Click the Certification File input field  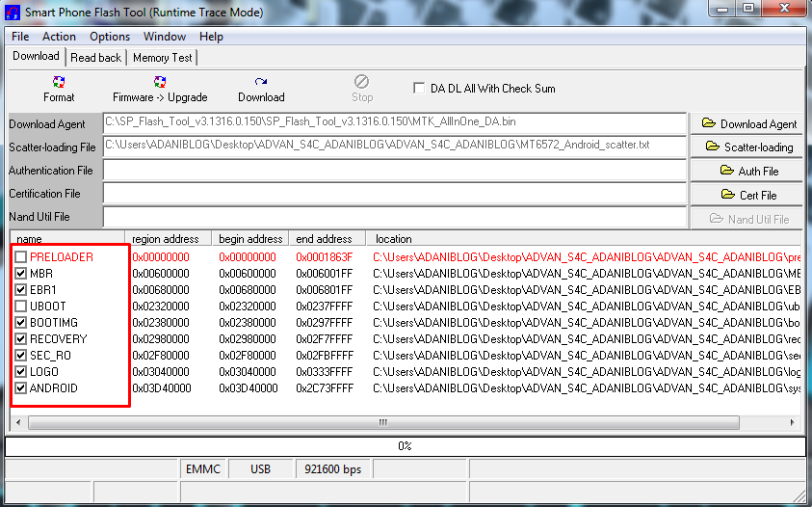tap(395, 194)
